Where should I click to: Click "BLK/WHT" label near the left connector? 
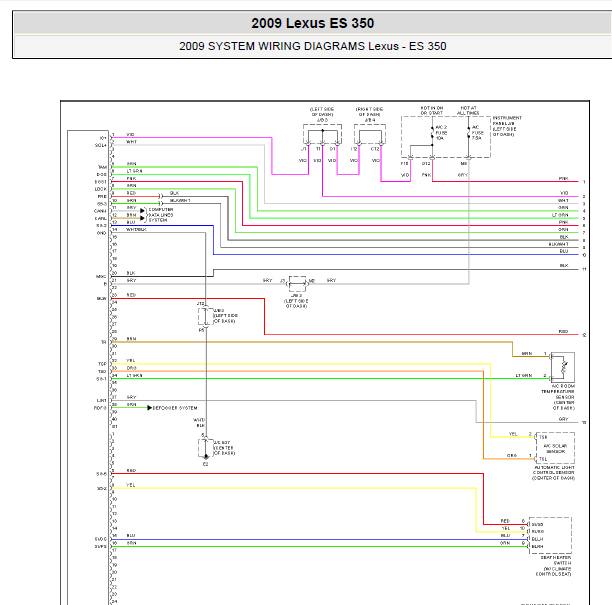tap(180, 200)
